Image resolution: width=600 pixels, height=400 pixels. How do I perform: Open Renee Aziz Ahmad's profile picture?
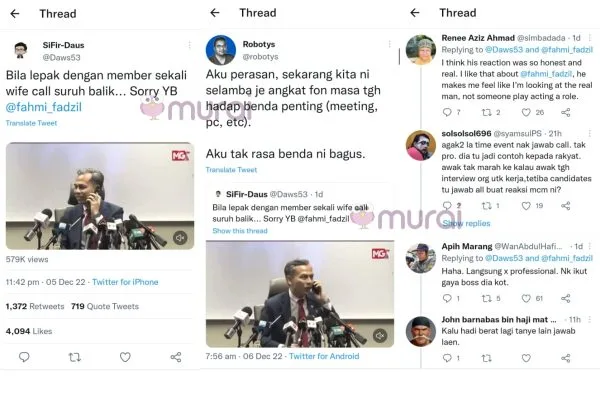(421, 49)
